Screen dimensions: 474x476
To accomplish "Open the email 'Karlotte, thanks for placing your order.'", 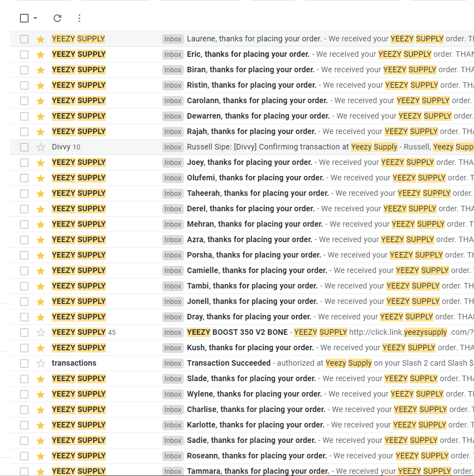I will click(255, 425).
